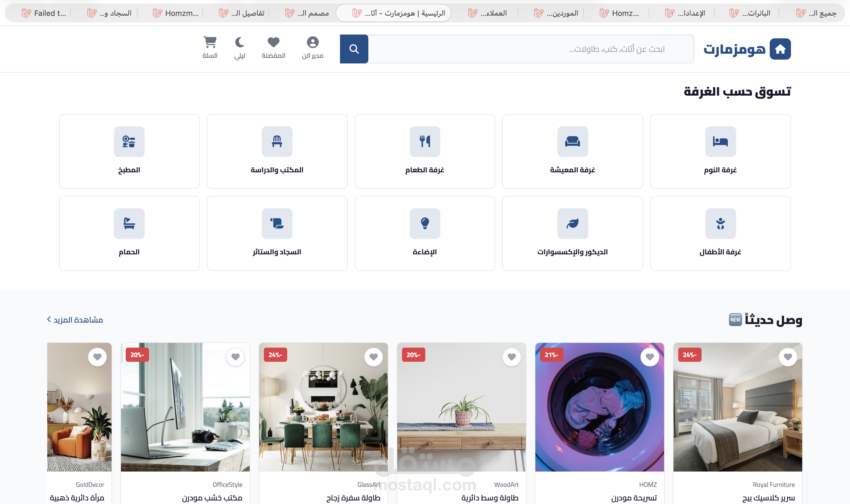Screen dimensions: 850x504
Task: Switch to the 'Failed t...' browser tab
Action: 44,13
